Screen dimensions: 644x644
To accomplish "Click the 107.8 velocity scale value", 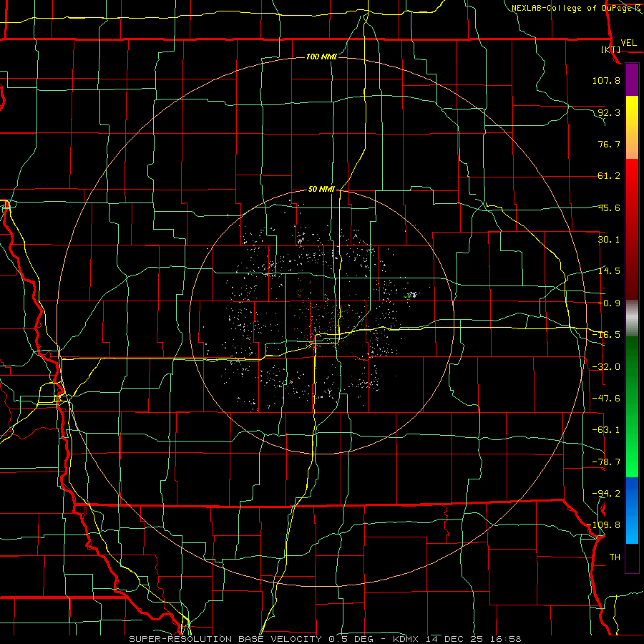I will (x=606, y=80).
